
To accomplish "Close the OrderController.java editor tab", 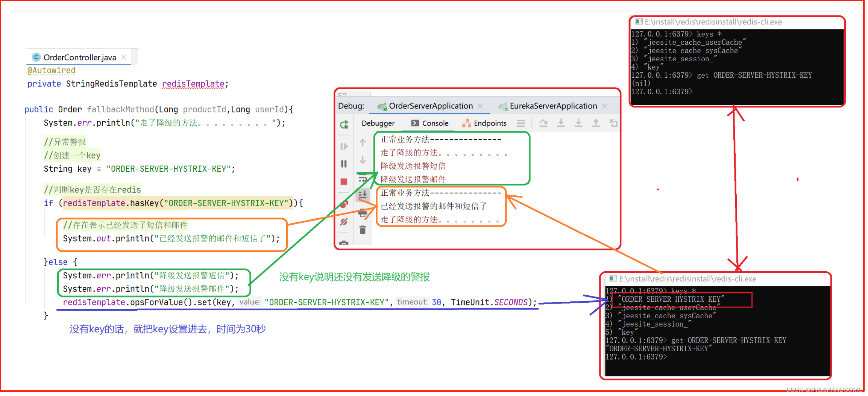I will coord(123,57).
